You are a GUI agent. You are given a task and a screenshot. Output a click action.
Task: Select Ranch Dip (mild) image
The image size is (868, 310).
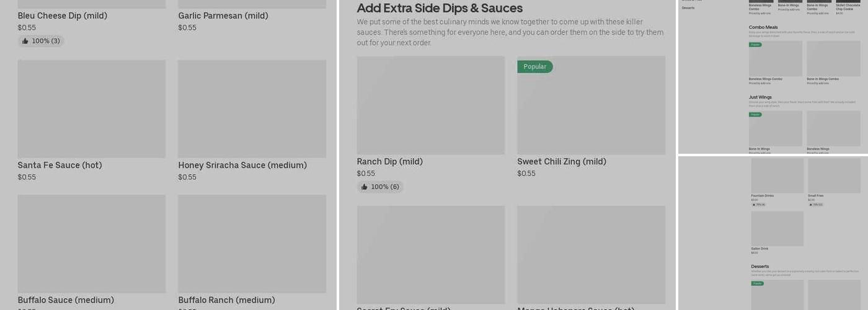[x=430, y=105]
